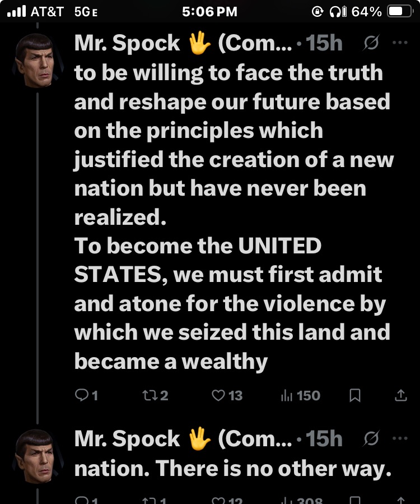This screenshot has width=420, height=504.
Task: Tap the 15h timestamp on the first tweet
Action: 324,44
